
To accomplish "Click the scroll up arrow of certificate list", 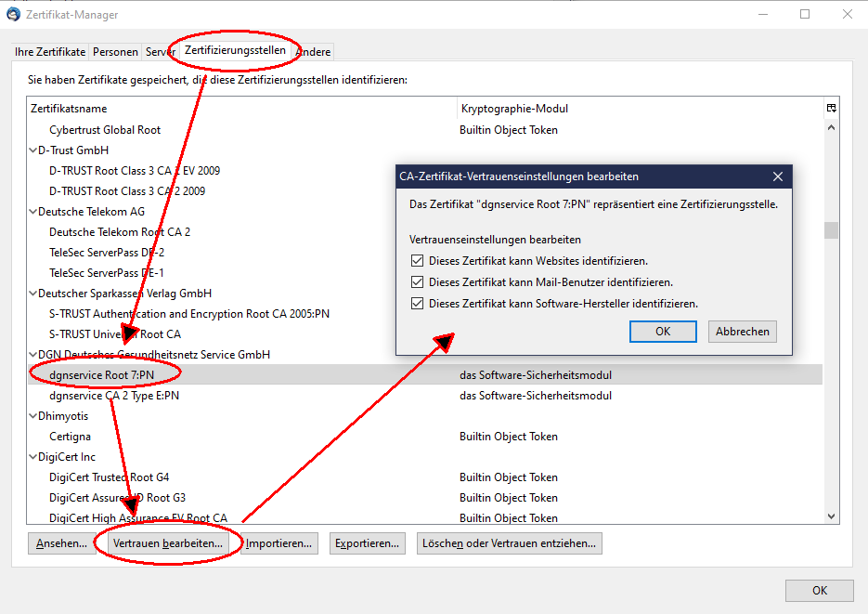I will click(831, 128).
